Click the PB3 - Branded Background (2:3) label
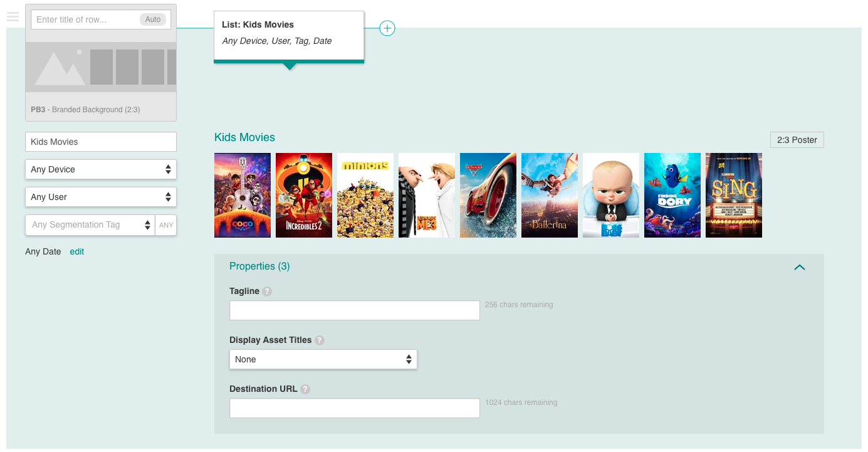 [x=85, y=110]
